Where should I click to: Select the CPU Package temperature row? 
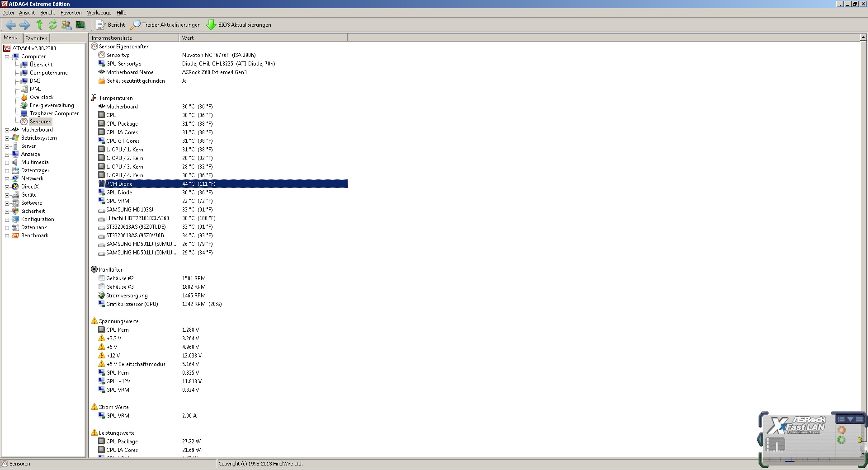[x=223, y=124]
